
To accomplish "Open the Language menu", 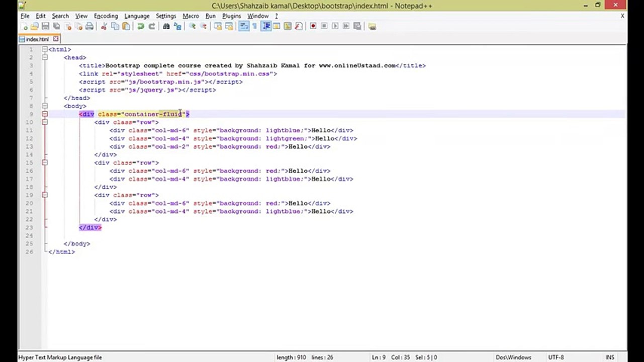I will [x=137, y=16].
